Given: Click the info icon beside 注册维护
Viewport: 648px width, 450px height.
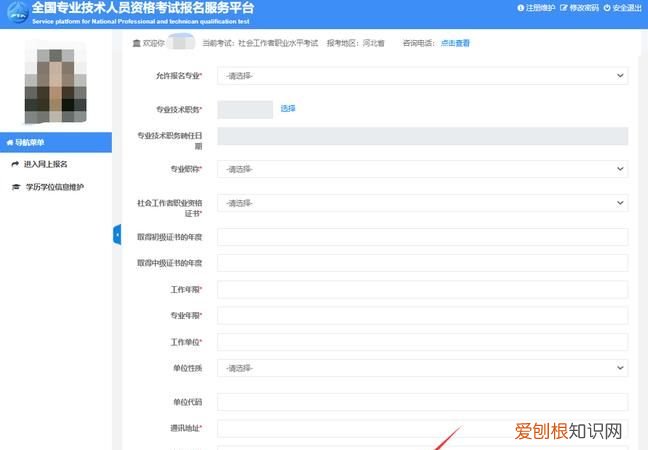Looking at the screenshot, I should tap(521, 8).
